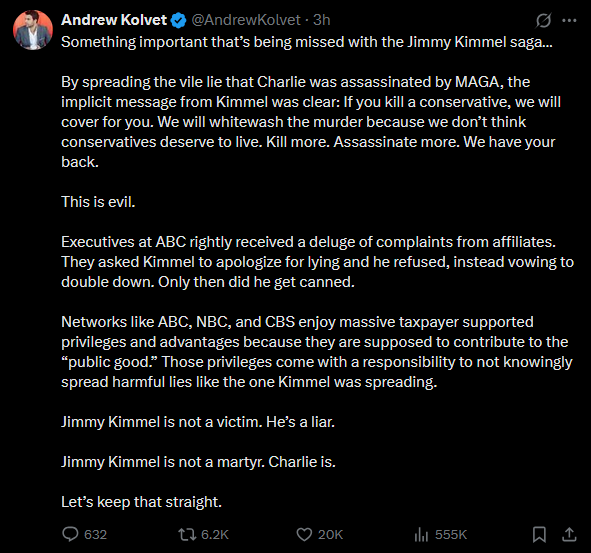
Task: Toggle the heart like icon
Action: tap(304, 534)
